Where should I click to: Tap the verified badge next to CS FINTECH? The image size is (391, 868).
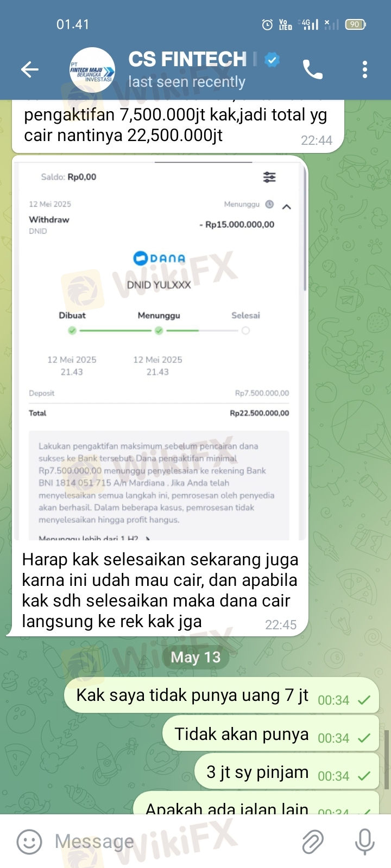272,59
